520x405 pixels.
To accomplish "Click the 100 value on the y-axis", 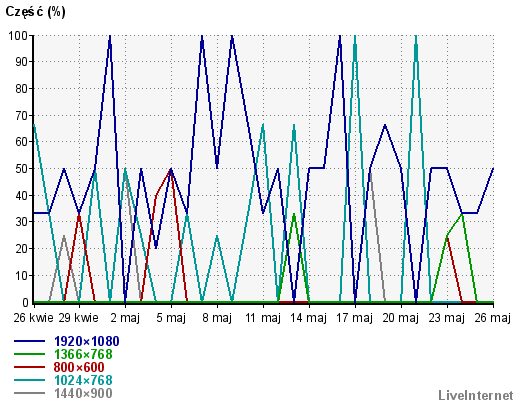I will (18, 35).
